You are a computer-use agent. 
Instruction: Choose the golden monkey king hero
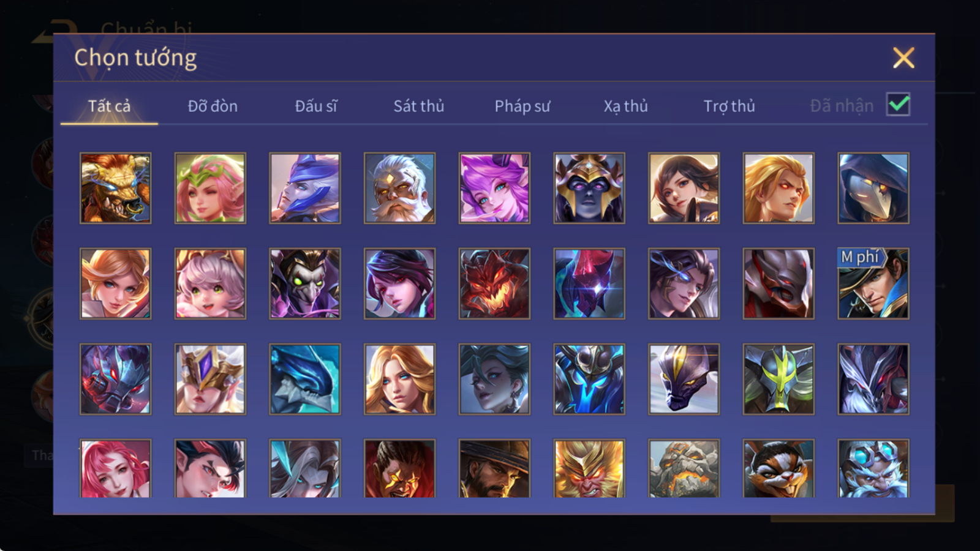pos(589,468)
